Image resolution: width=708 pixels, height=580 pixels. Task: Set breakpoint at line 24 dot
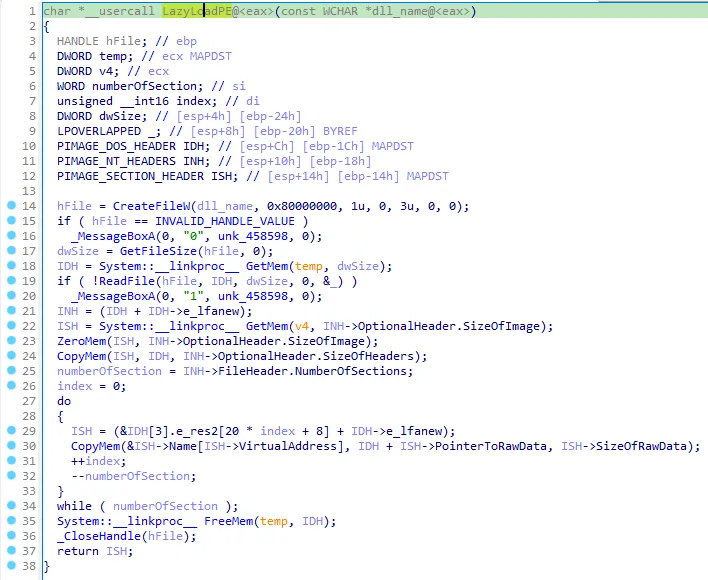click(x=11, y=356)
